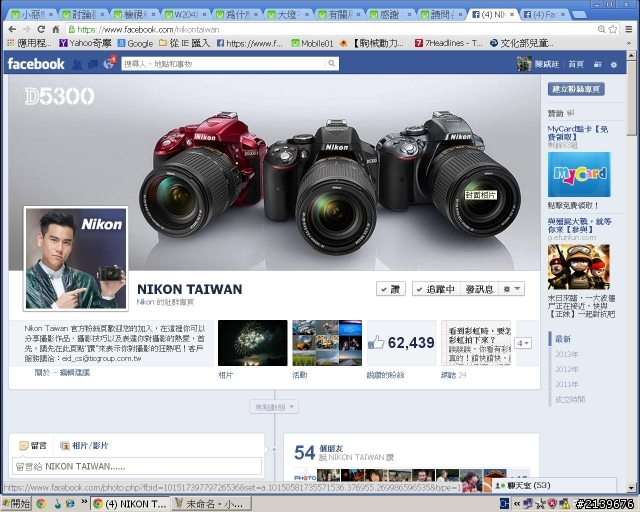The height and width of the screenshot is (512, 640).
Task: Open Facebook notifications globe with badge 4
Action: 109,63
